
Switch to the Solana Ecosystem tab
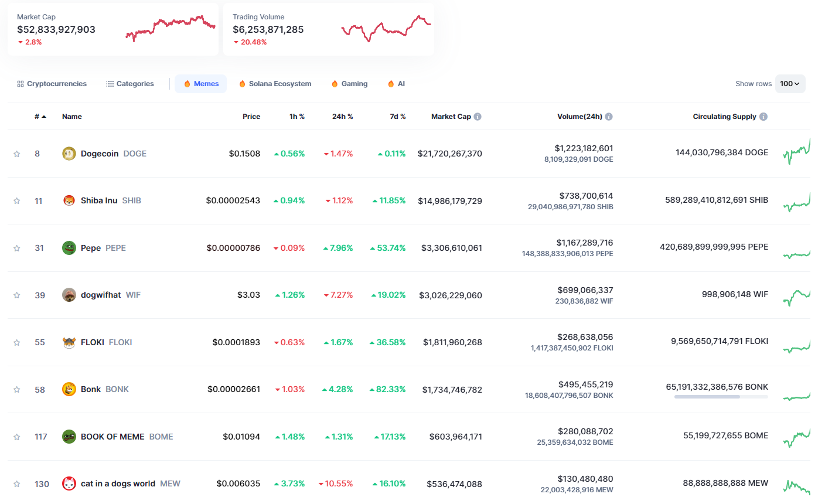click(275, 84)
